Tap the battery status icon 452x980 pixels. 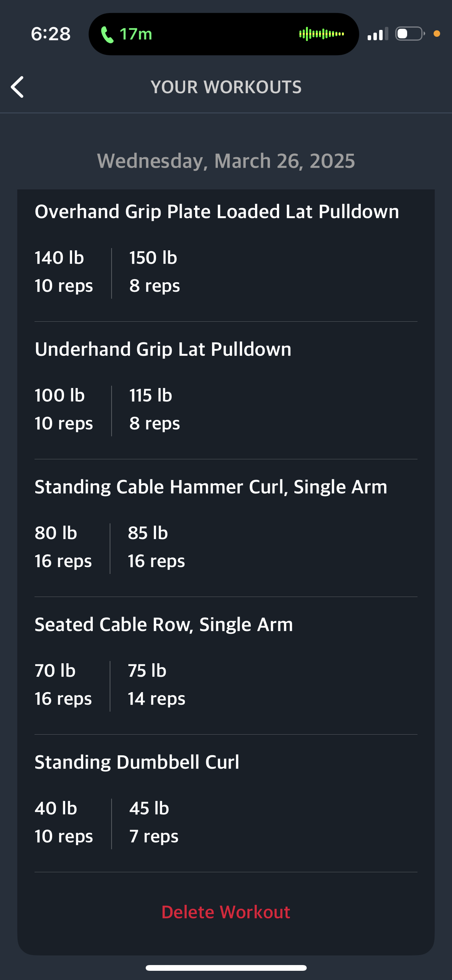tap(410, 34)
